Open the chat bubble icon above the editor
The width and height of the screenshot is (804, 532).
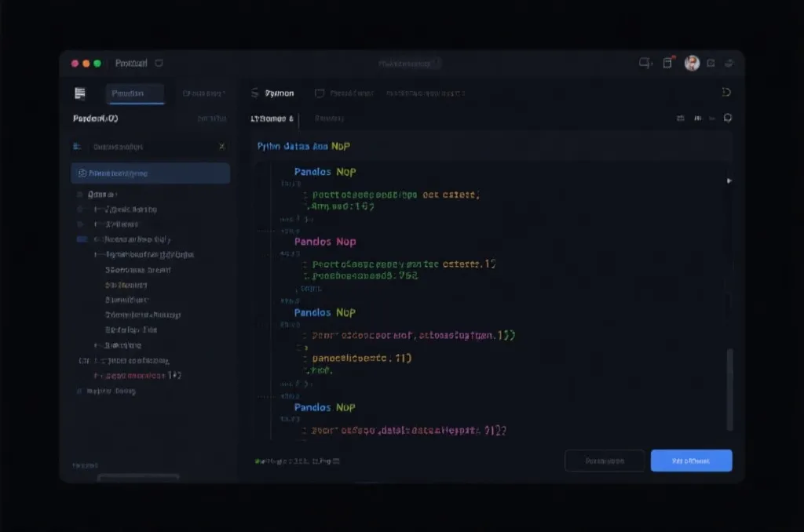[x=728, y=118]
